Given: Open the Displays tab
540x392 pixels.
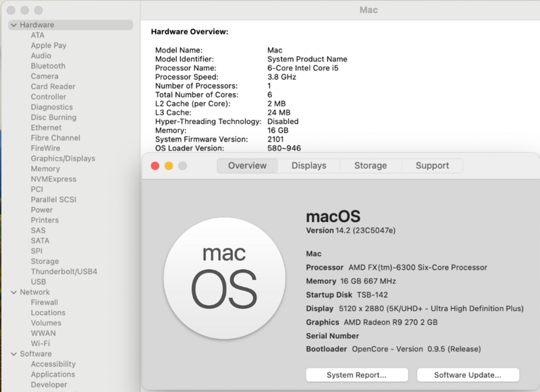Looking at the screenshot, I should pyautogui.click(x=309, y=165).
